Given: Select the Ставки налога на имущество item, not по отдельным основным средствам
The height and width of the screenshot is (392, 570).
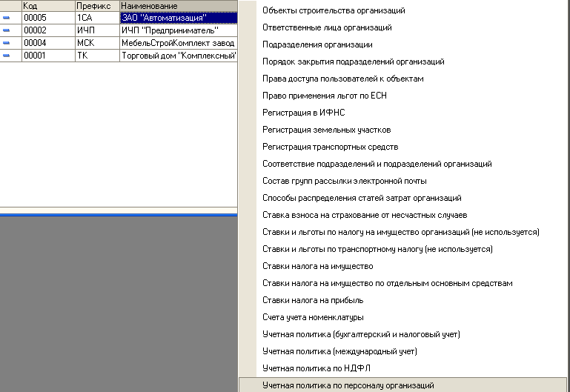Looking at the screenshot, I should [318, 266].
